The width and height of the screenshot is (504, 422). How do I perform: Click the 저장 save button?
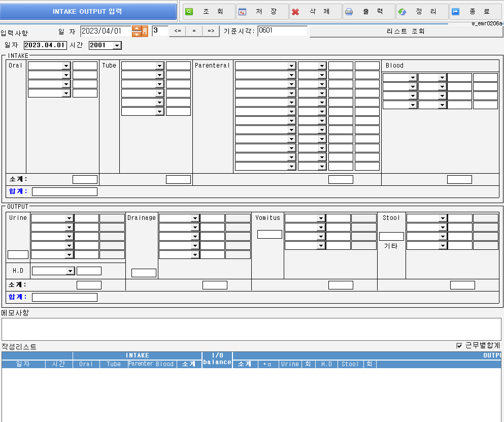pos(262,12)
